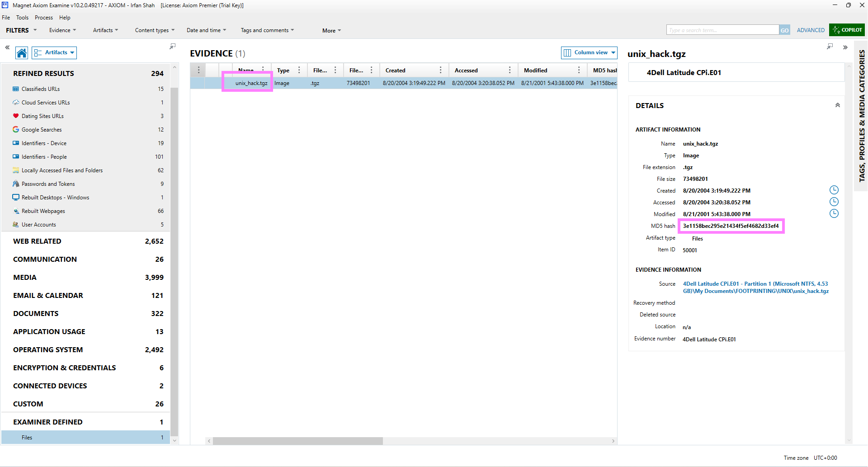868x467 pixels.
Task: Open the Evidence filter dropdown
Action: 62,30
